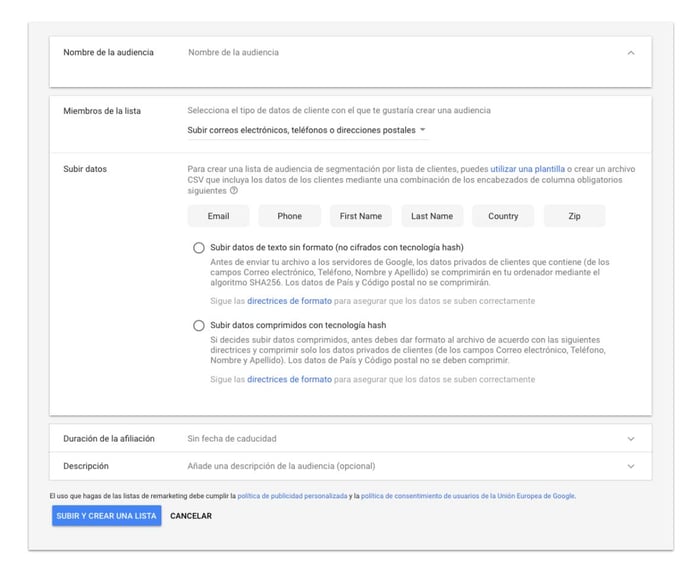
Task: Open the second 'directrices de formato' link
Action: 289,379
